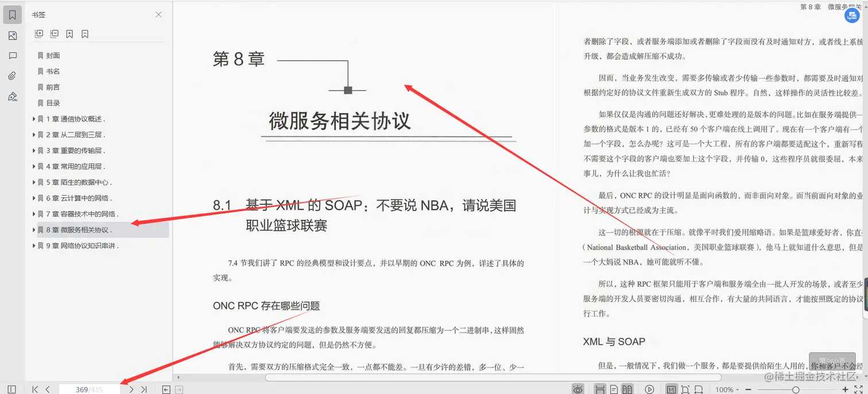868x394 pixels.
Task: Toggle reading mode with the eye icon
Action: click(x=578, y=388)
